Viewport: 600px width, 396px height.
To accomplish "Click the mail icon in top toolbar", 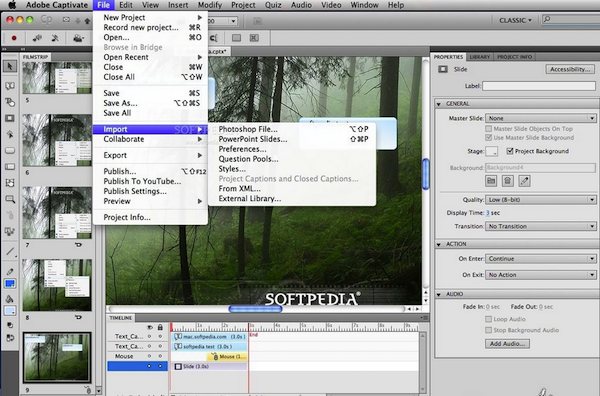I will tap(66, 20).
